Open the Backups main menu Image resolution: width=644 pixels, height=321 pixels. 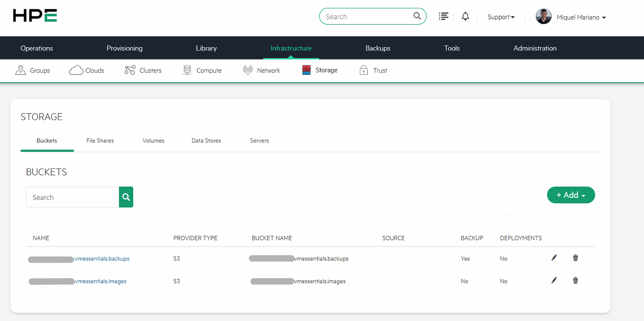tap(378, 48)
